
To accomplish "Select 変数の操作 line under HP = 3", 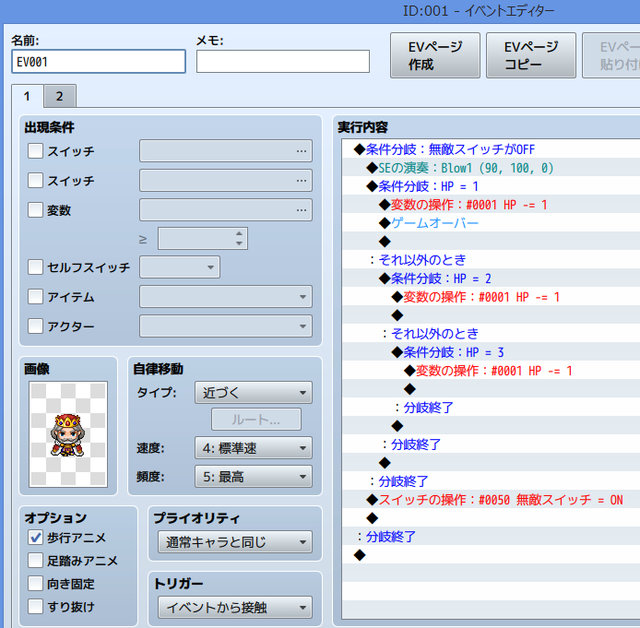I will pos(491,371).
